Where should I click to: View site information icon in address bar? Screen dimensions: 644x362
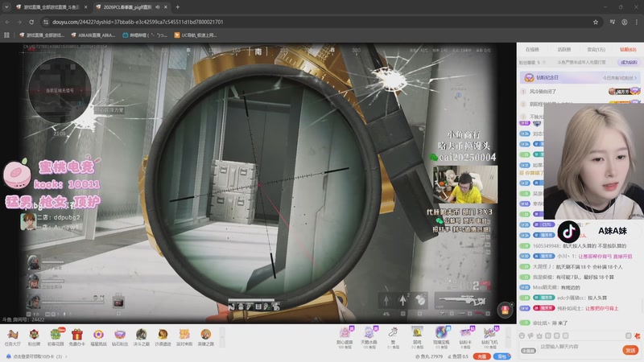(x=46, y=23)
